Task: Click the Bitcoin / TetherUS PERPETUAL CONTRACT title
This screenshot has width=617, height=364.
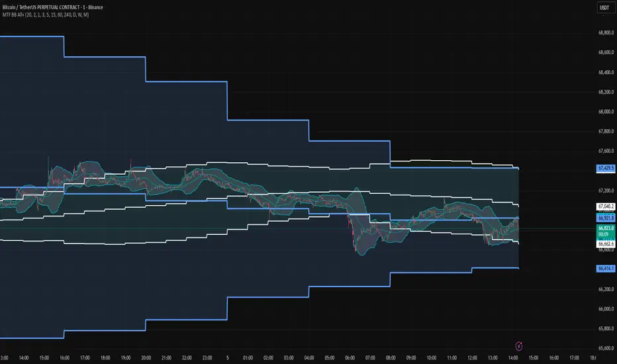Action: (53, 7)
